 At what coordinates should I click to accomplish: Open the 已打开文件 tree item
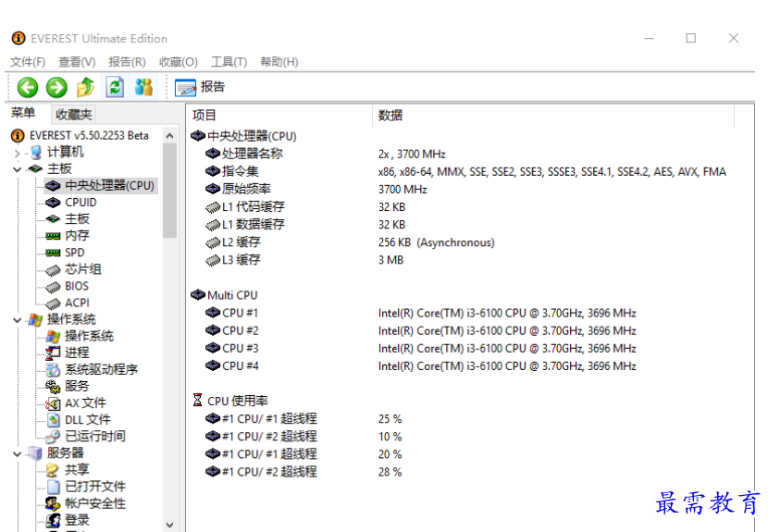86,487
